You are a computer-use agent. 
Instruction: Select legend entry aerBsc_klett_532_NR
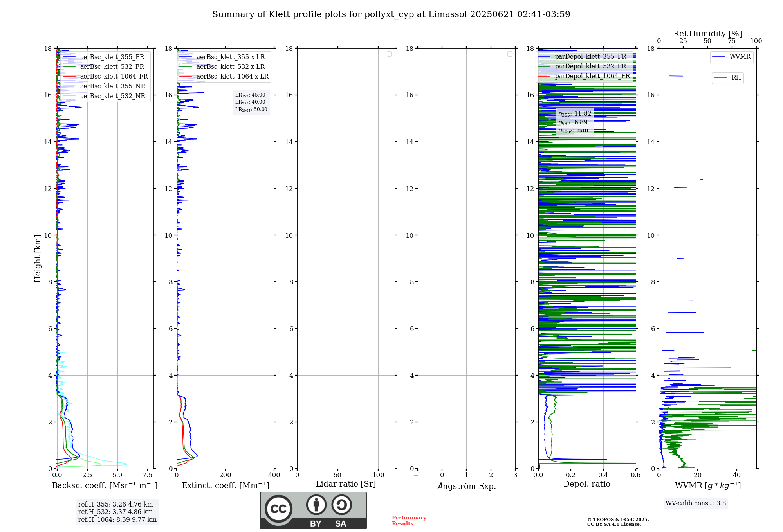[104, 96]
